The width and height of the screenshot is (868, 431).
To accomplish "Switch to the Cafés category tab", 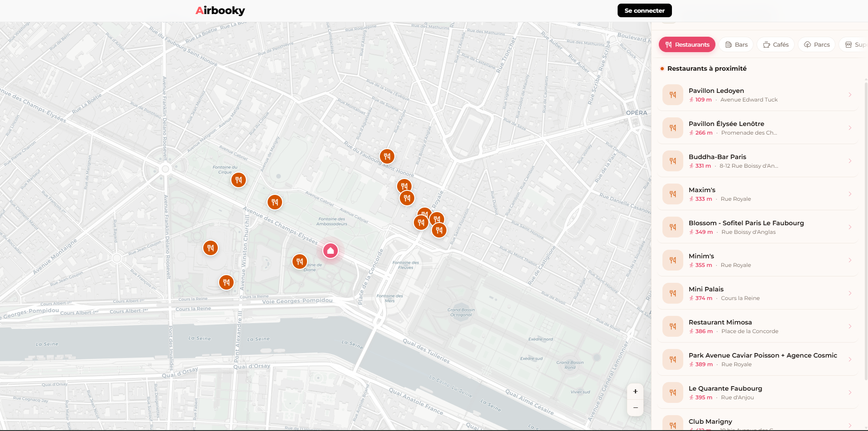I will [x=776, y=44].
